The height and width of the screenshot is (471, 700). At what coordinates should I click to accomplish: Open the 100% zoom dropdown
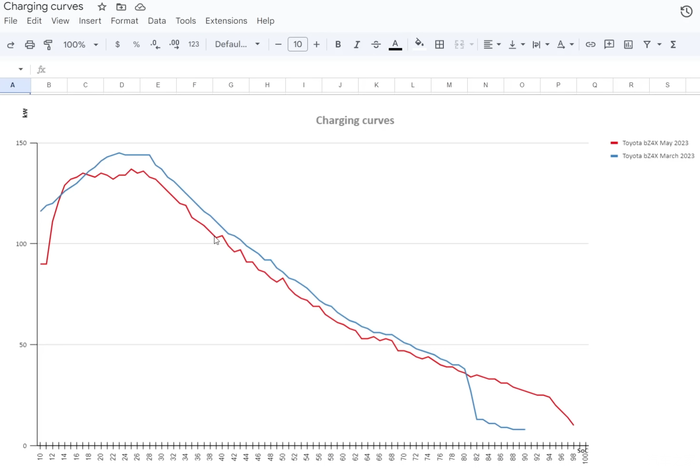click(x=81, y=44)
